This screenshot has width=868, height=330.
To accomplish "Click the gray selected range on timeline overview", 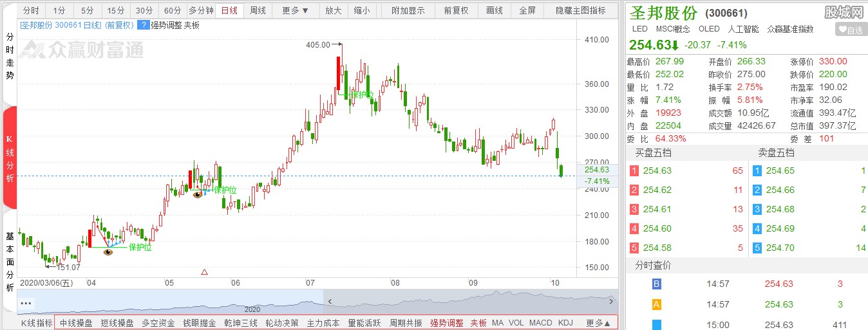I will (x=469, y=302).
